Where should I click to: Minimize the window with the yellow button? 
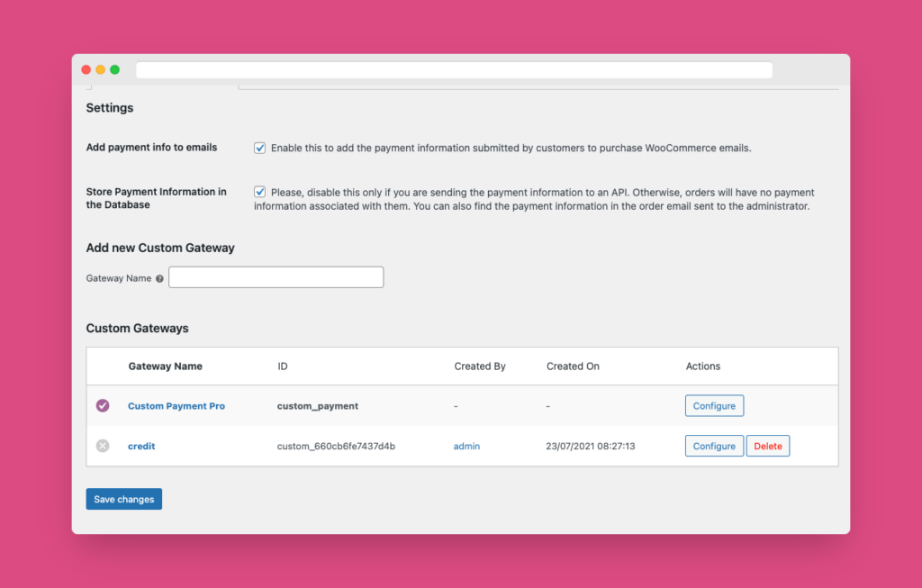pos(101,69)
